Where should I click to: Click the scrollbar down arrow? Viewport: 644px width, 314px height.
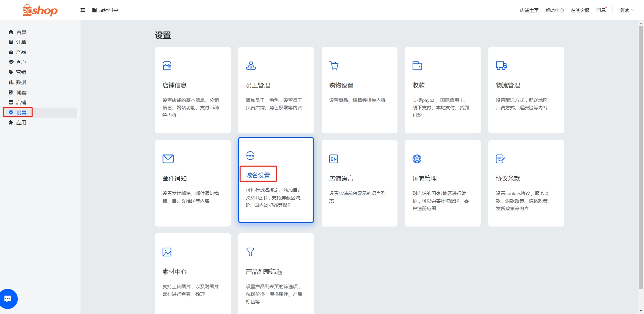641,311
